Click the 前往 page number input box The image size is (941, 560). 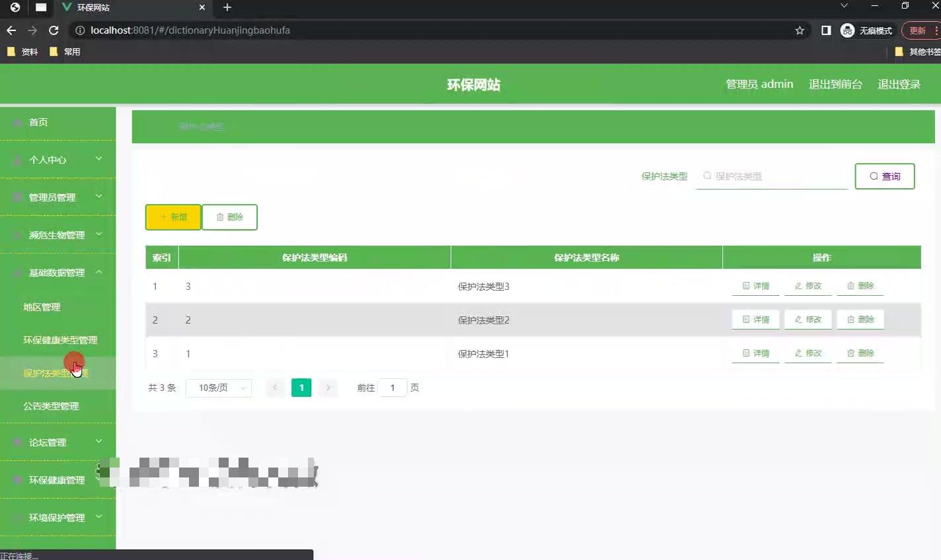click(x=393, y=388)
